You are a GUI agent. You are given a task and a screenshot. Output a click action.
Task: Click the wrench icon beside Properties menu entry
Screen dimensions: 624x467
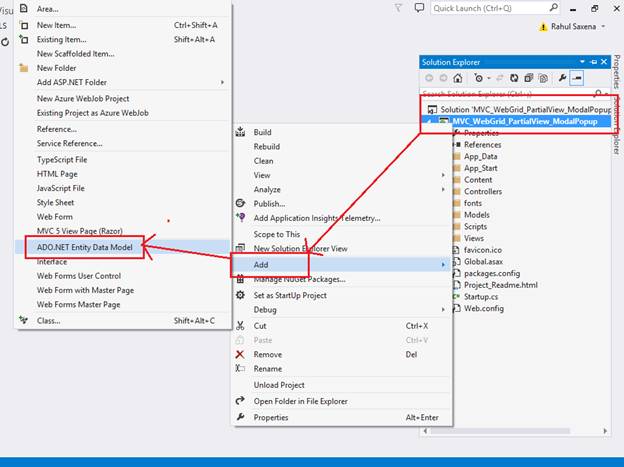240,417
